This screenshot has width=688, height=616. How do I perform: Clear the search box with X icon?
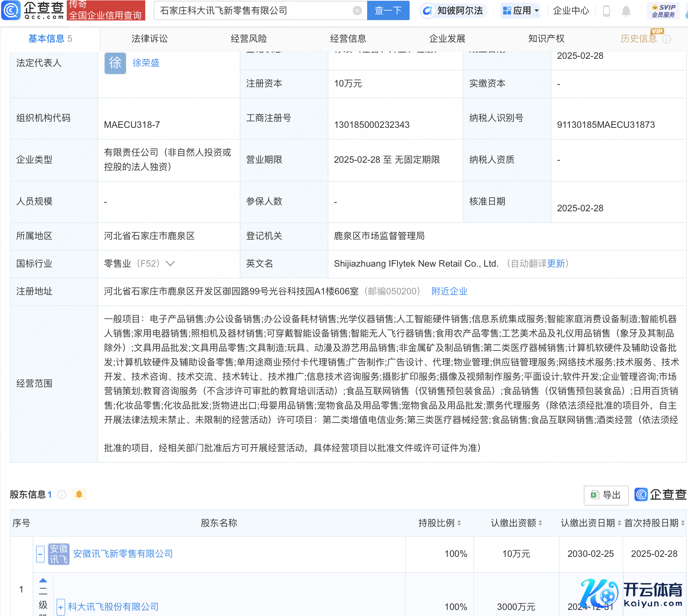[357, 11]
